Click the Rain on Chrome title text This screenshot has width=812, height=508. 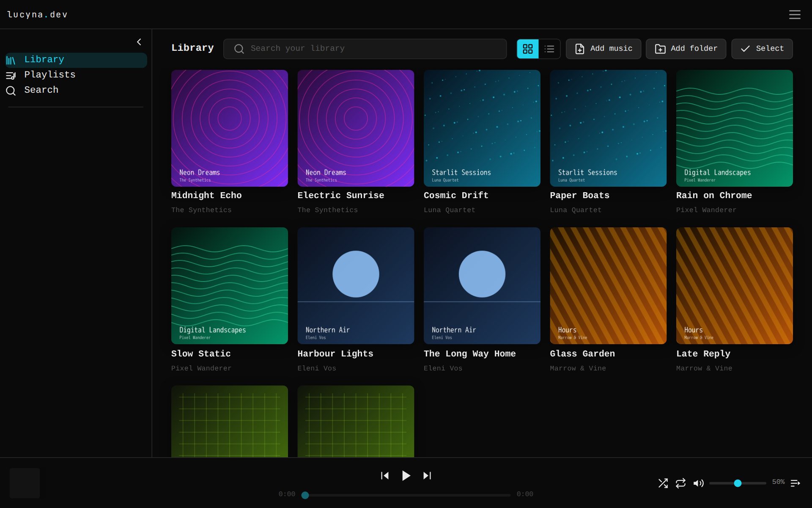714,196
